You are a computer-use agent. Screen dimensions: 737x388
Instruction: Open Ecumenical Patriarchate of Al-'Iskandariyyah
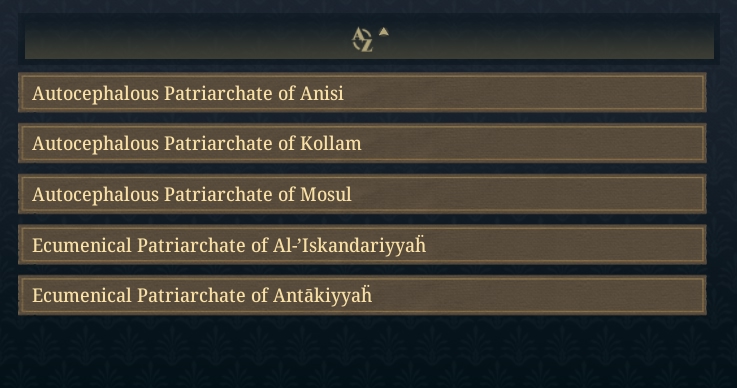(362, 245)
